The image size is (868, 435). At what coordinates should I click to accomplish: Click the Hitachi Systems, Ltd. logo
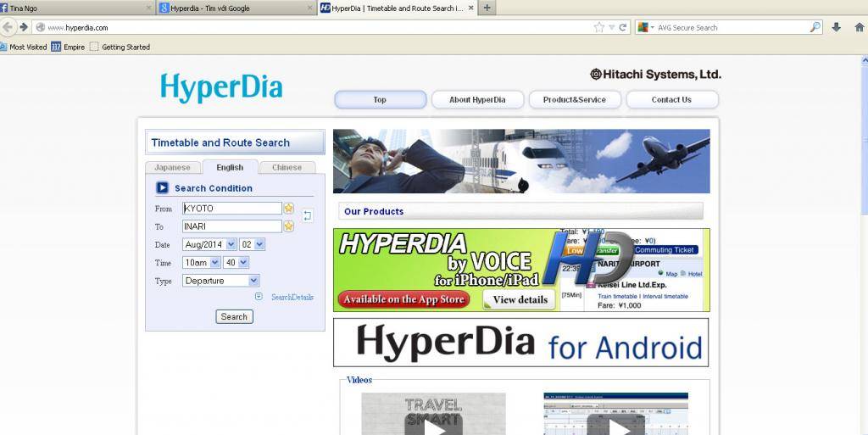click(x=655, y=74)
